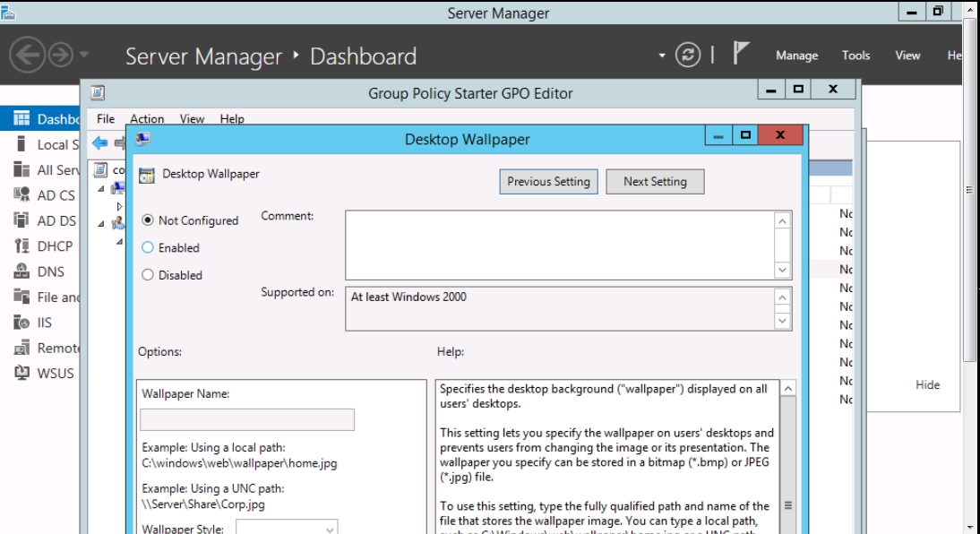Click the Server Manager forward arrow
Screen dimensions: 980x534
[x=61, y=55]
